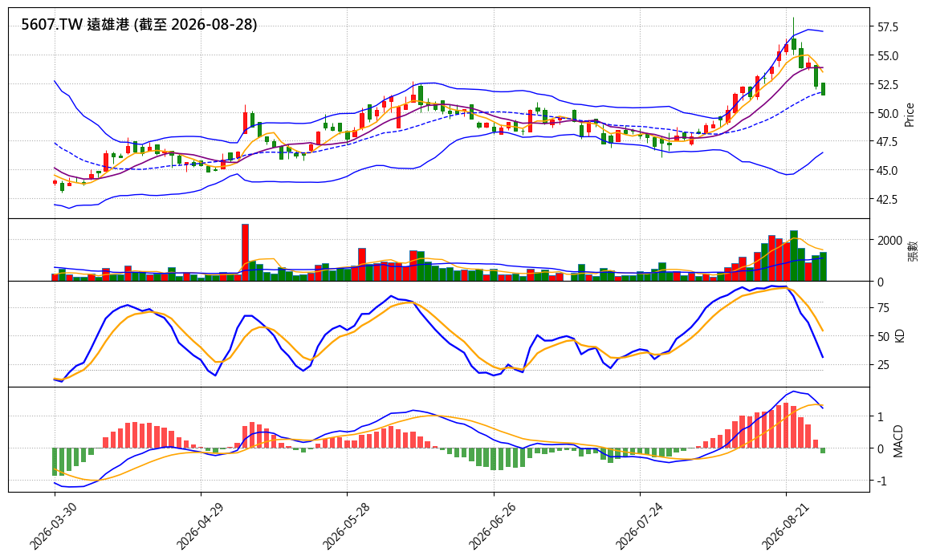Click the last green candlestick on the price chart
Image resolution: width=928 pixels, height=560 pixels.
[x=823, y=89]
